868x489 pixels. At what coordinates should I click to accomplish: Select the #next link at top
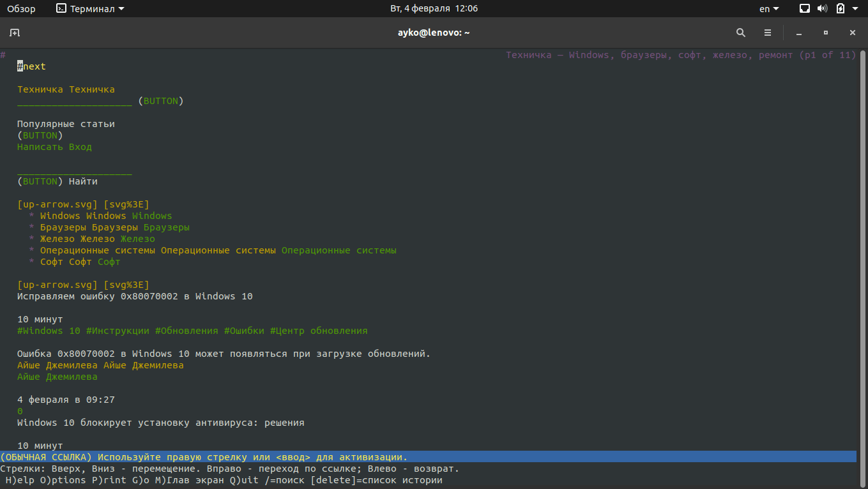click(x=32, y=66)
